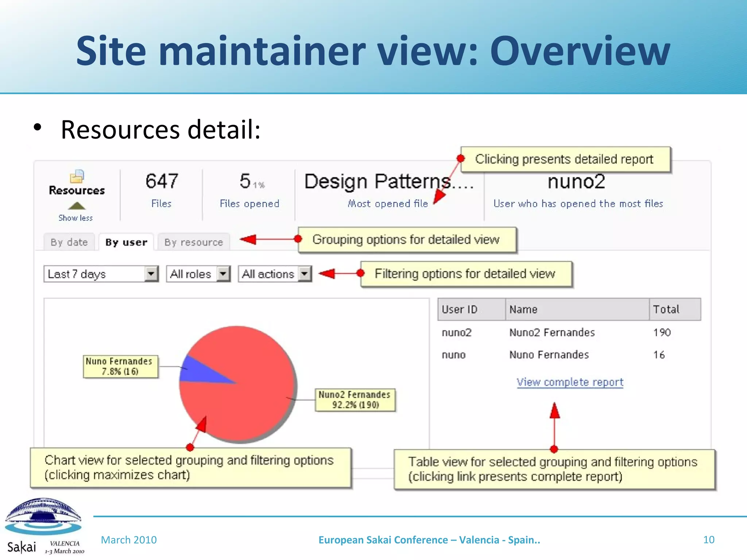Image resolution: width=747 pixels, height=560 pixels.
Task: Open the All actions dropdown
Action: point(275,274)
